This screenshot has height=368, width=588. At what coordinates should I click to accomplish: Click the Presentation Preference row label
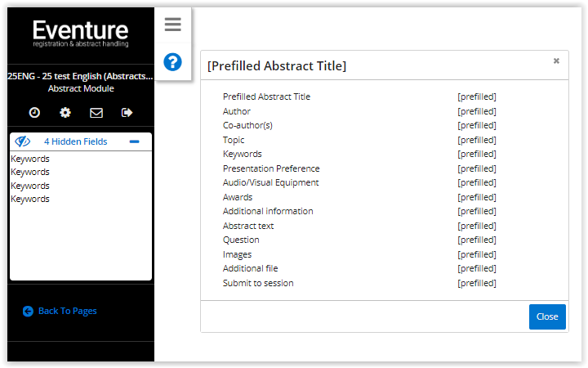pyautogui.click(x=271, y=168)
